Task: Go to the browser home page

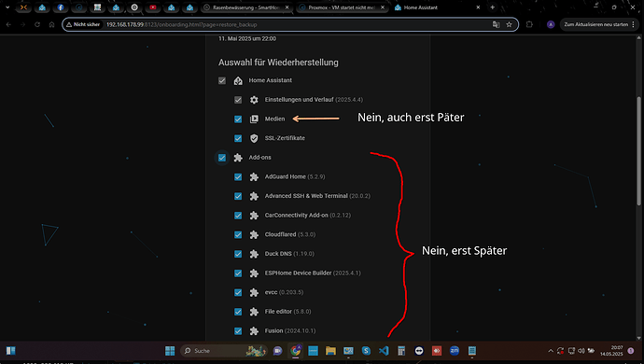Action: tap(51, 24)
